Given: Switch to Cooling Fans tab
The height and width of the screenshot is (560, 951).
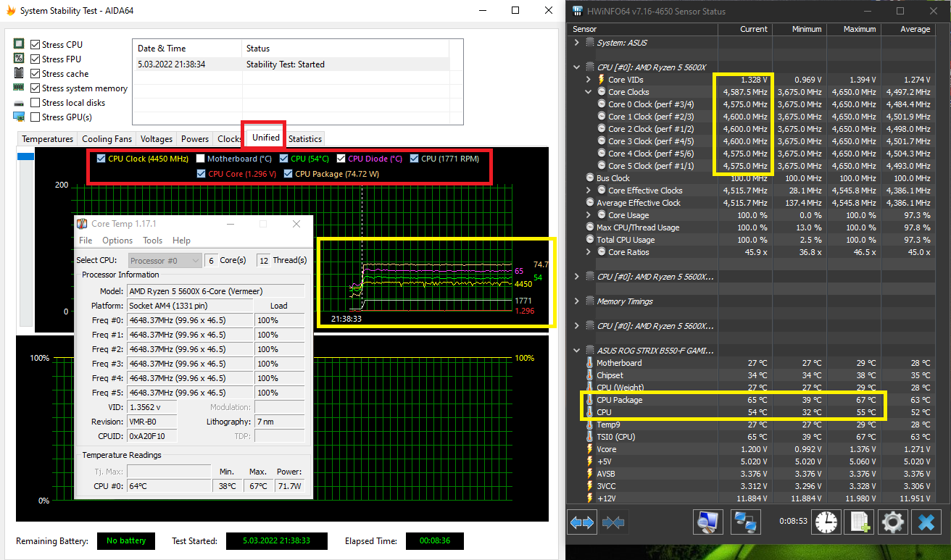Looking at the screenshot, I should coord(107,139).
